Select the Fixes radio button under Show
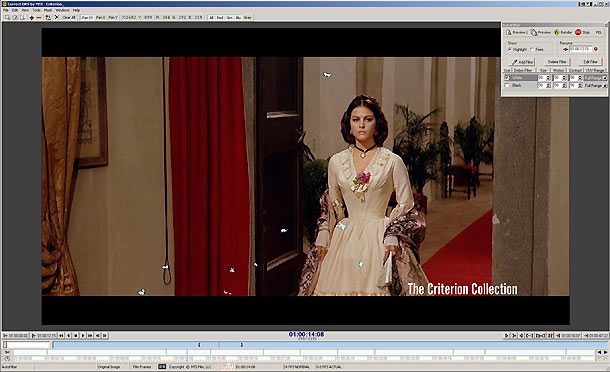The image size is (610, 372). point(532,49)
